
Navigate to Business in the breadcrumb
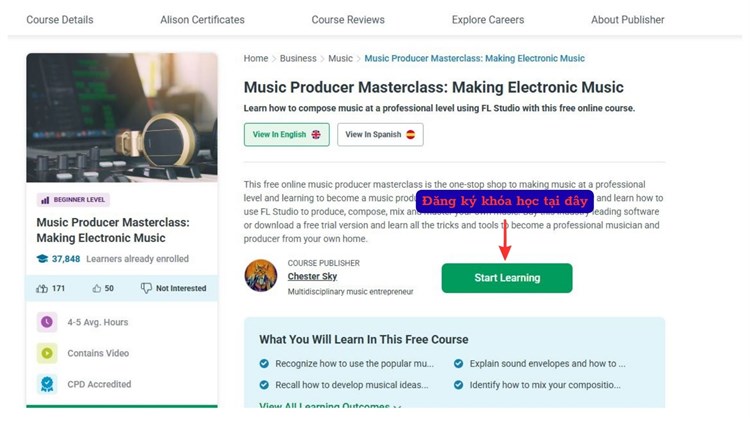click(x=298, y=59)
